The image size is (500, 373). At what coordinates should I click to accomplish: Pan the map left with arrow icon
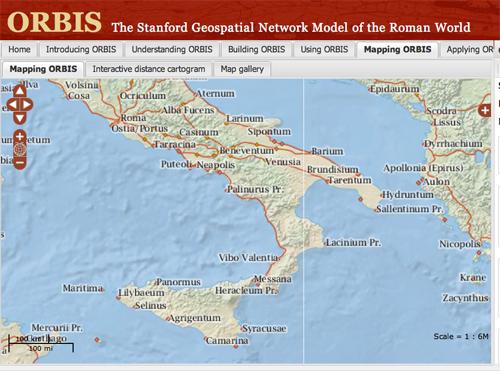[x=13, y=105]
